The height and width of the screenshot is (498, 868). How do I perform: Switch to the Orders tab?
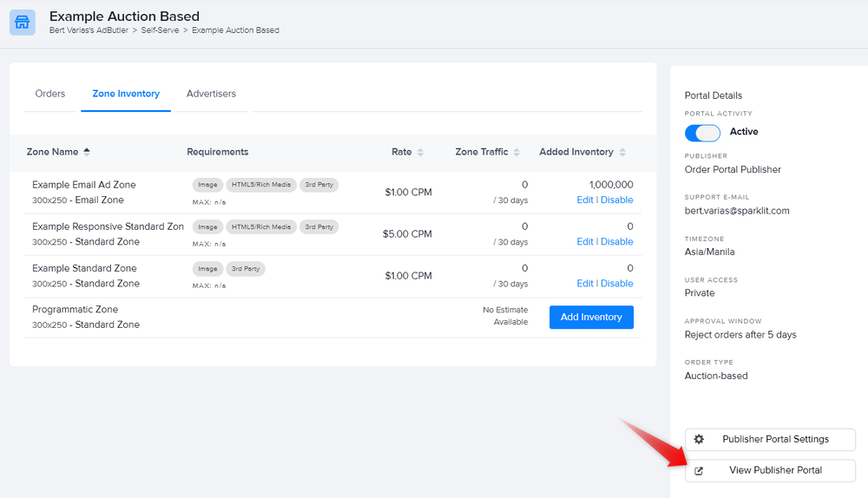49,94
